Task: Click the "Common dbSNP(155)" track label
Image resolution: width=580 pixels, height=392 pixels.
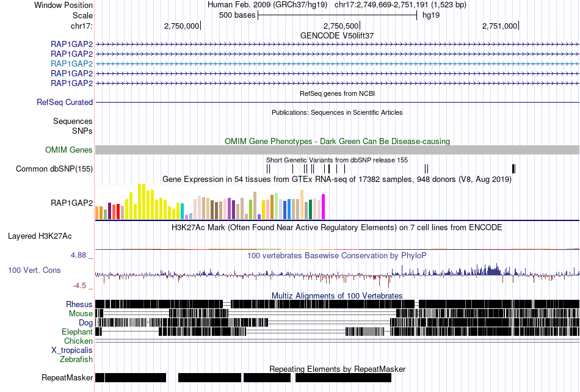Action: [54, 169]
